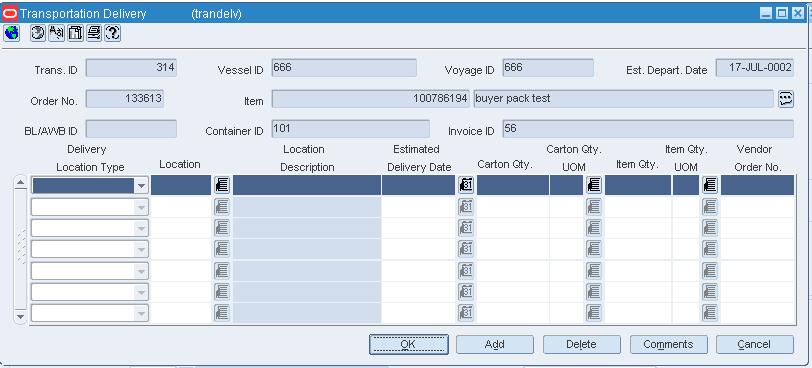Click the Vendor Order No. cell in highlighted row
This screenshot has width=812, height=368.
click(x=758, y=185)
